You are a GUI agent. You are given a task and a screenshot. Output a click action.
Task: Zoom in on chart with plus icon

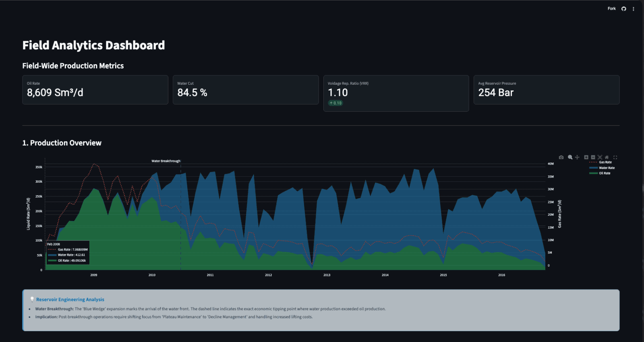click(x=586, y=157)
